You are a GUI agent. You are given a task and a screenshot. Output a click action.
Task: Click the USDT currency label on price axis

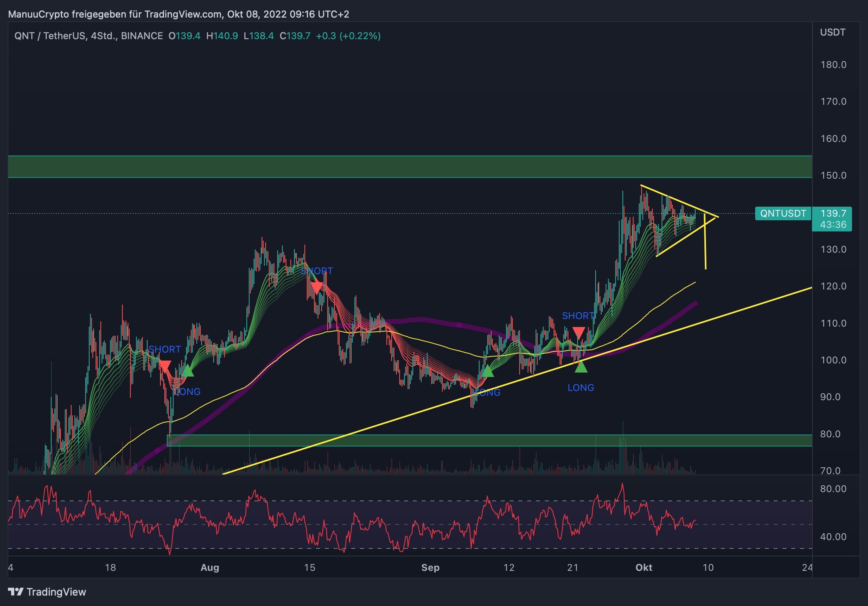[x=832, y=32]
